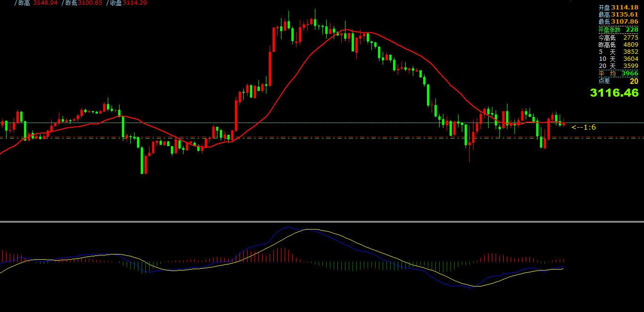Click the 昨高低 4809 range row
Viewport: 644px width, 312px height.
pyautogui.click(x=618, y=45)
